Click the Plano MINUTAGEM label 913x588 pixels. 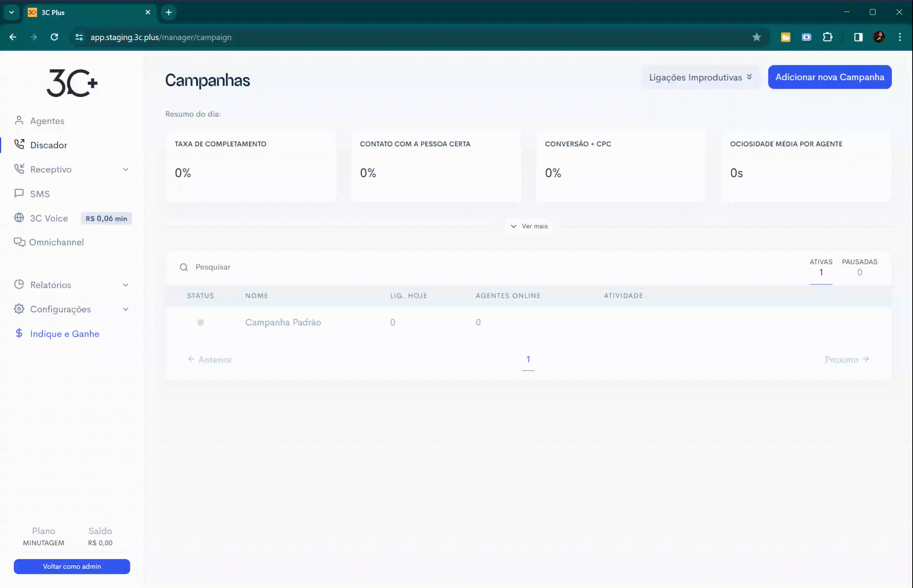tap(44, 536)
